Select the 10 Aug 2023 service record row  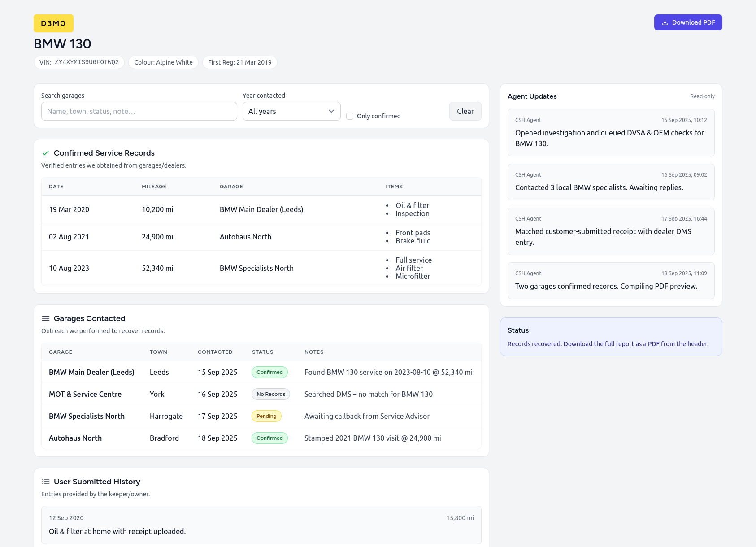pyautogui.click(x=261, y=268)
